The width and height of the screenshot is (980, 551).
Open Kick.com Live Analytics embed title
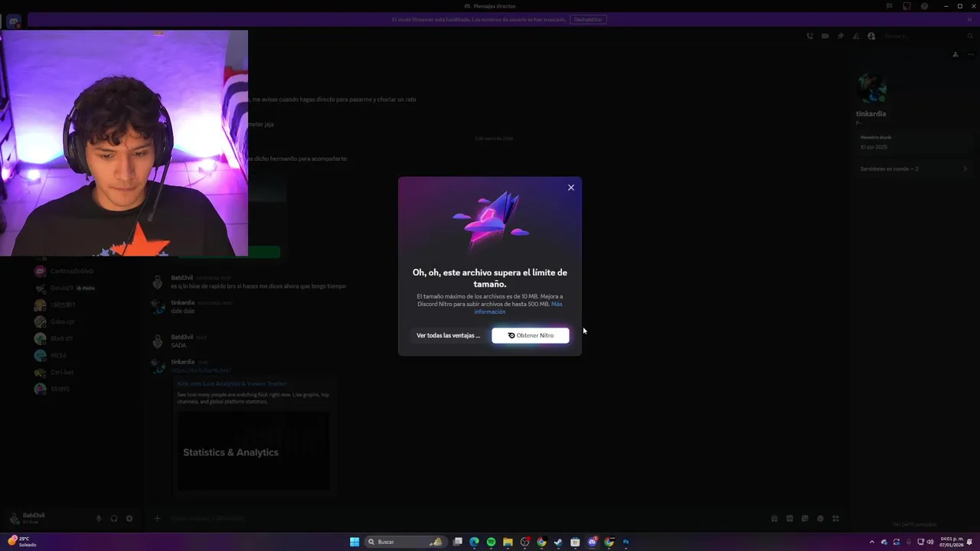232,383
